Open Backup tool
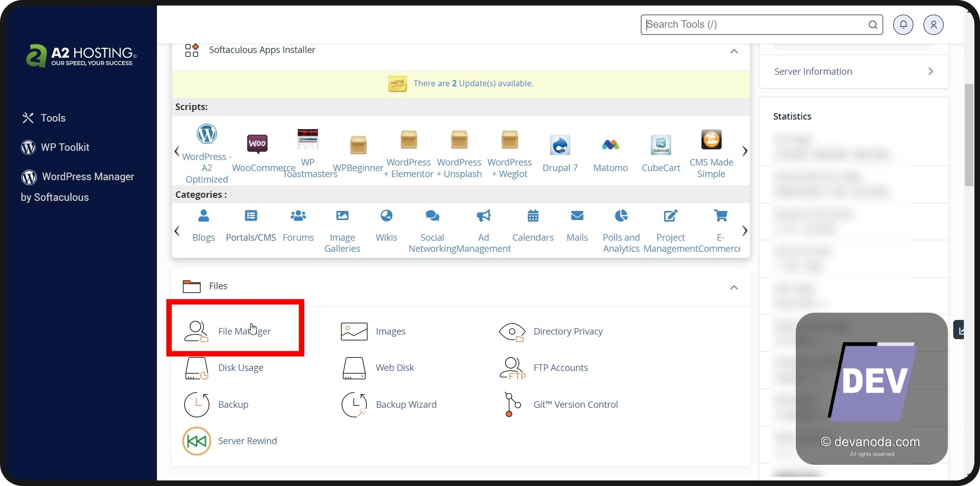 (x=216, y=405)
